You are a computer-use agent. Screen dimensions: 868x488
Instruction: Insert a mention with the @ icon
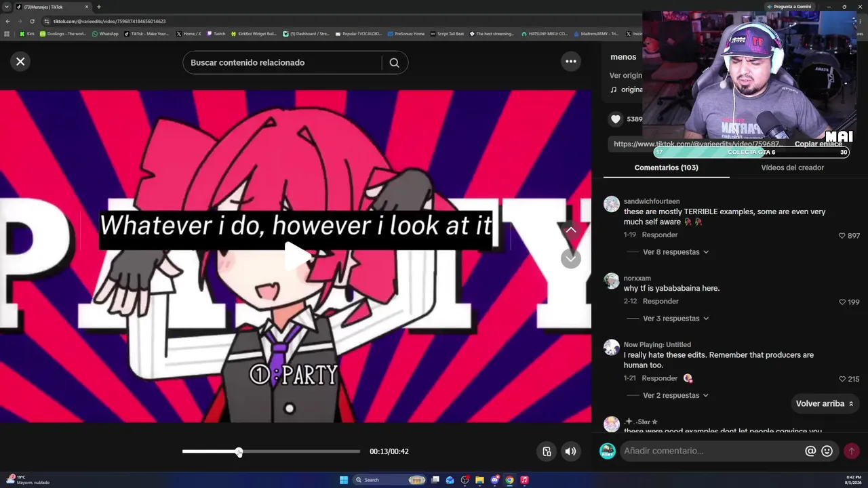coord(810,451)
